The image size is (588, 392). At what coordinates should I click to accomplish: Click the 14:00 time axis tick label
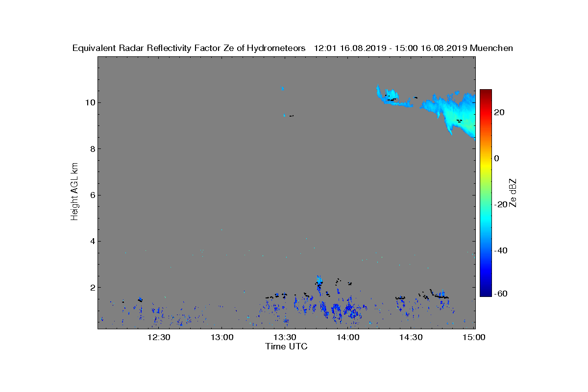(x=348, y=337)
